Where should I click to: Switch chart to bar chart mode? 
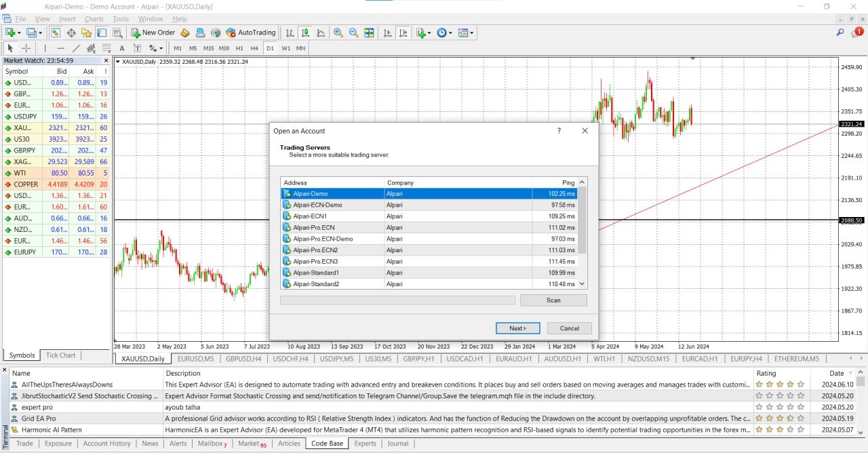[290, 33]
